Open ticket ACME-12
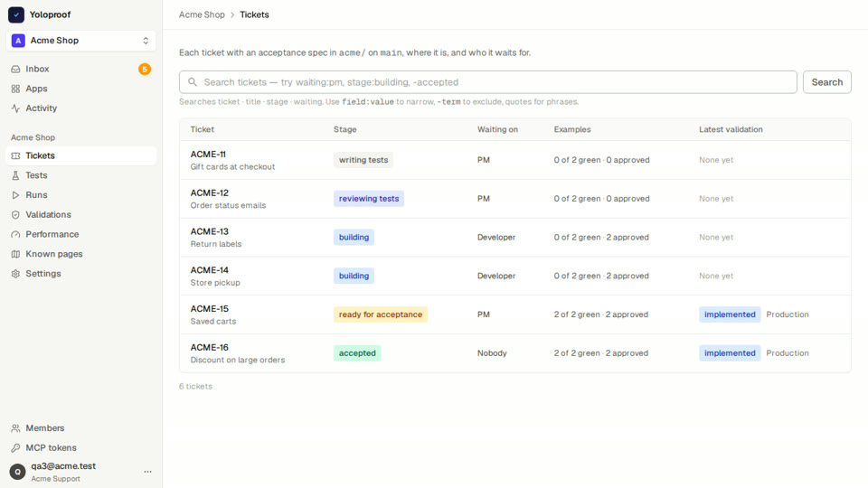The image size is (868, 488). [209, 193]
